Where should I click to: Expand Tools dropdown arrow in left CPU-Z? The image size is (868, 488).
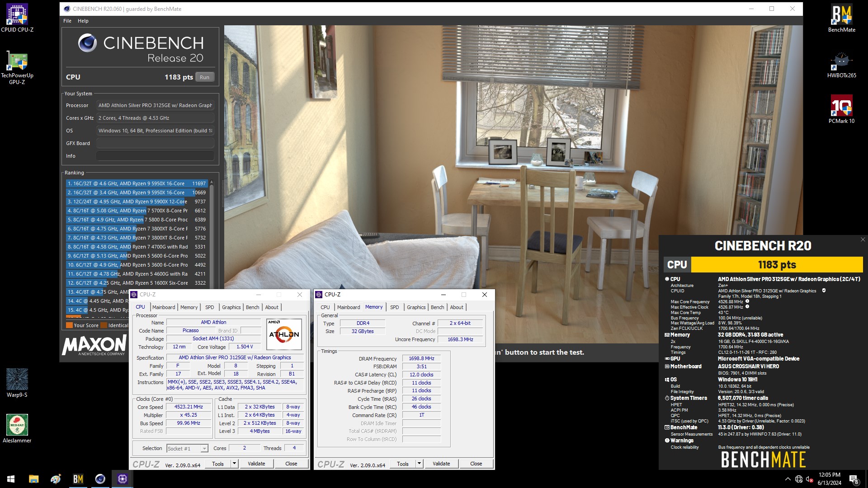(x=234, y=464)
